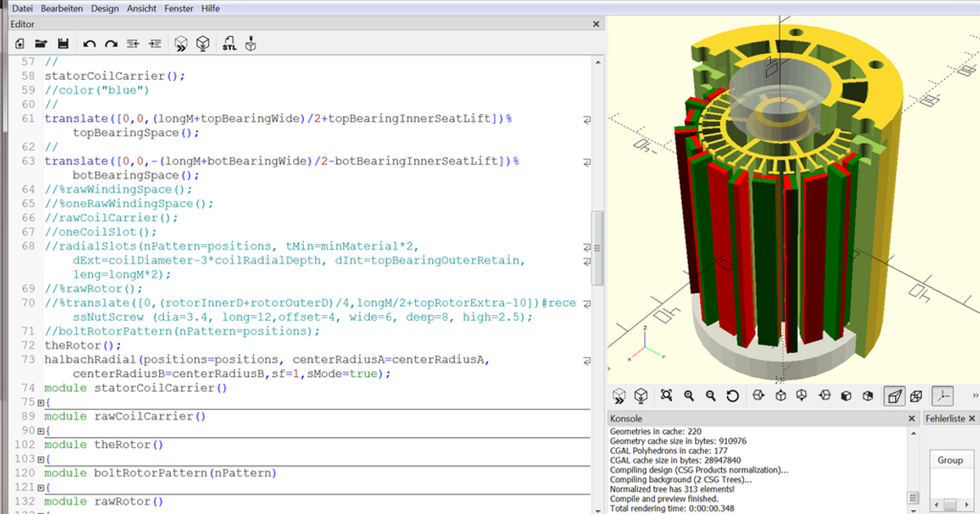Click console line 'Total rendering time: 0:00:00.348'

[x=672, y=508]
